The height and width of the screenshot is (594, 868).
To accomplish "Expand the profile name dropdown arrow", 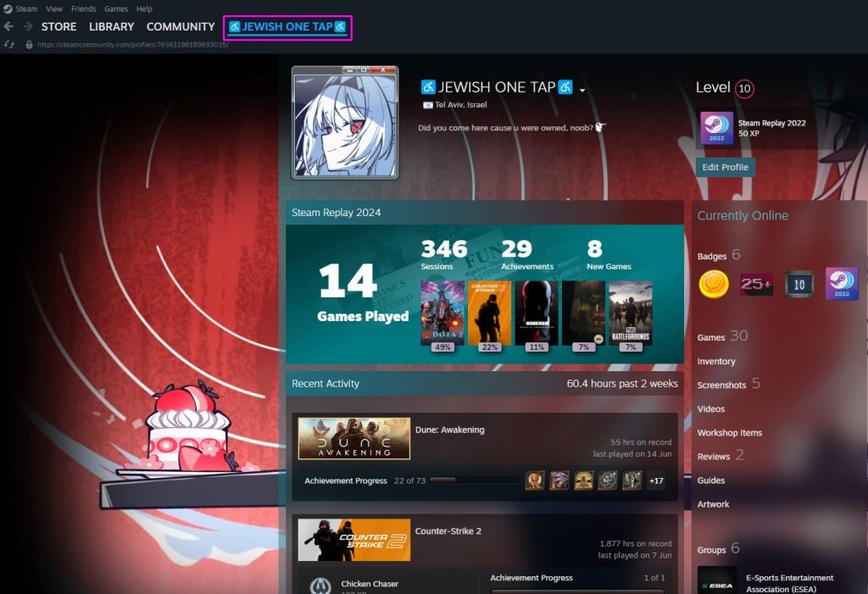I will point(583,90).
